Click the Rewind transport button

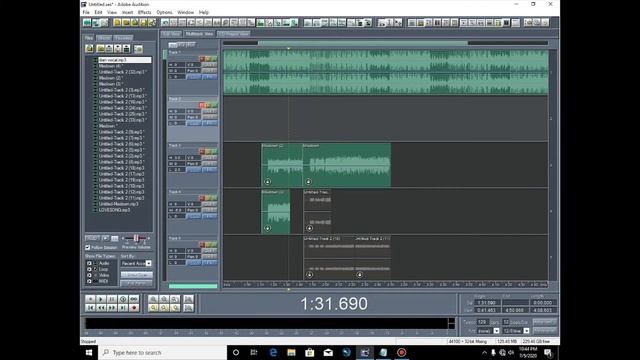tap(101, 308)
